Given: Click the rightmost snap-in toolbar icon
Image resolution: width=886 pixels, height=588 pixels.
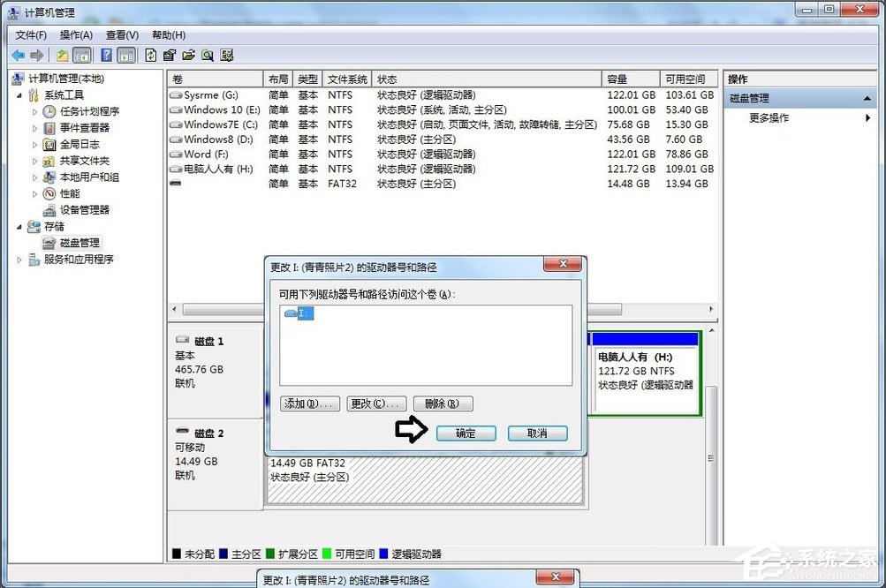Looking at the screenshot, I should (x=227, y=55).
